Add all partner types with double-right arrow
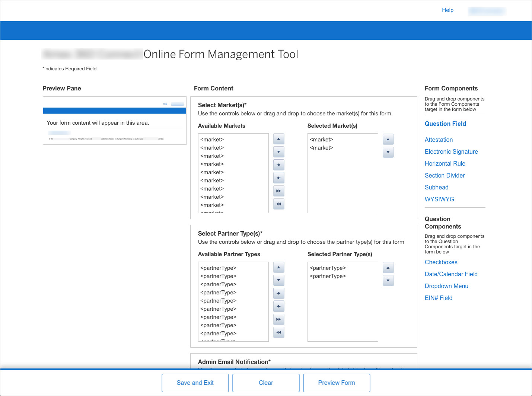Image resolution: width=532 pixels, height=396 pixels. click(278, 319)
